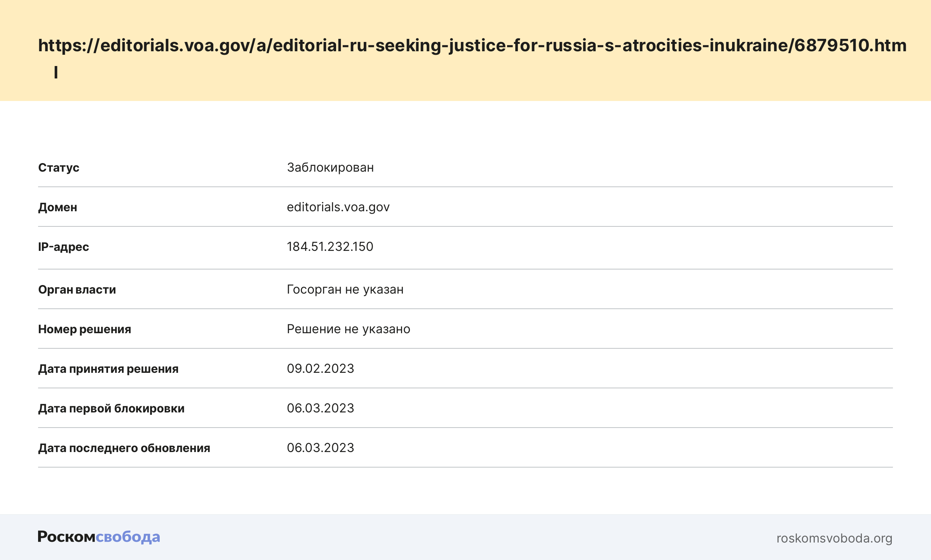Click the Дата первой блокировки label
Image resolution: width=931 pixels, height=560 pixels.
coord(111,409)
